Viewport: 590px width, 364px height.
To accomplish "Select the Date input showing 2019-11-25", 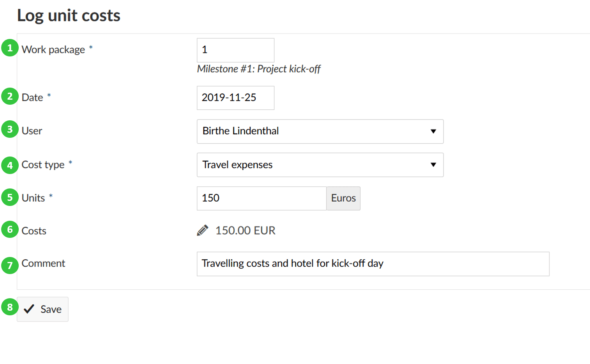I will pyautogui.click(x=235, y=98).
